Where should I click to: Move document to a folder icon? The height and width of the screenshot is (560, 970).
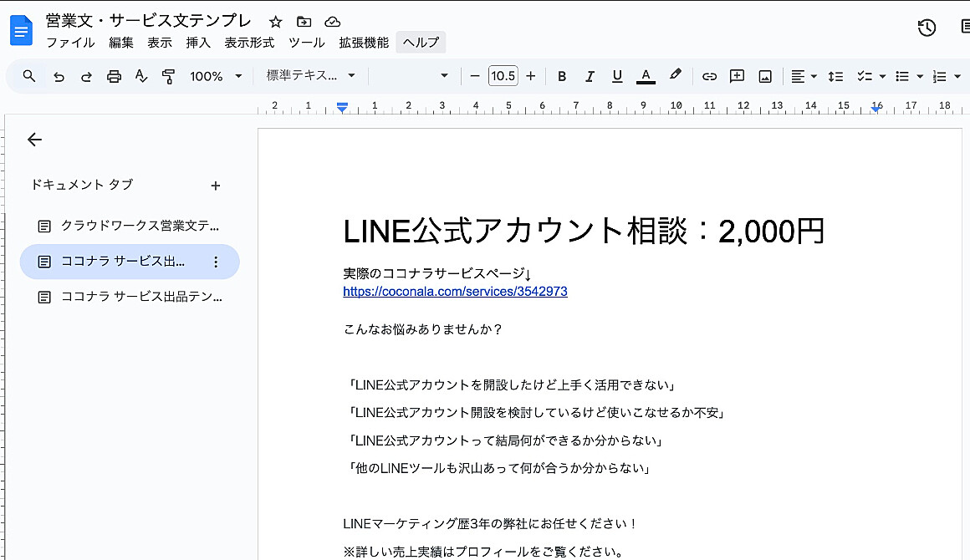[x=304, y=23]
